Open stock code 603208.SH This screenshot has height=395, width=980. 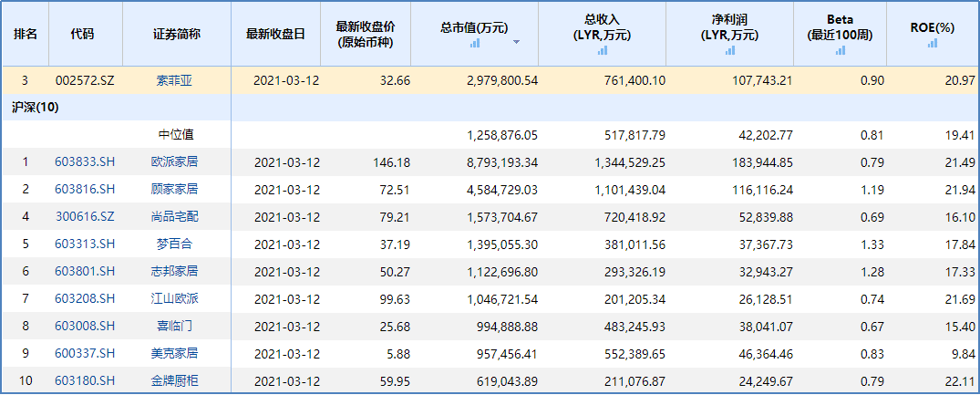coord(85,298)
